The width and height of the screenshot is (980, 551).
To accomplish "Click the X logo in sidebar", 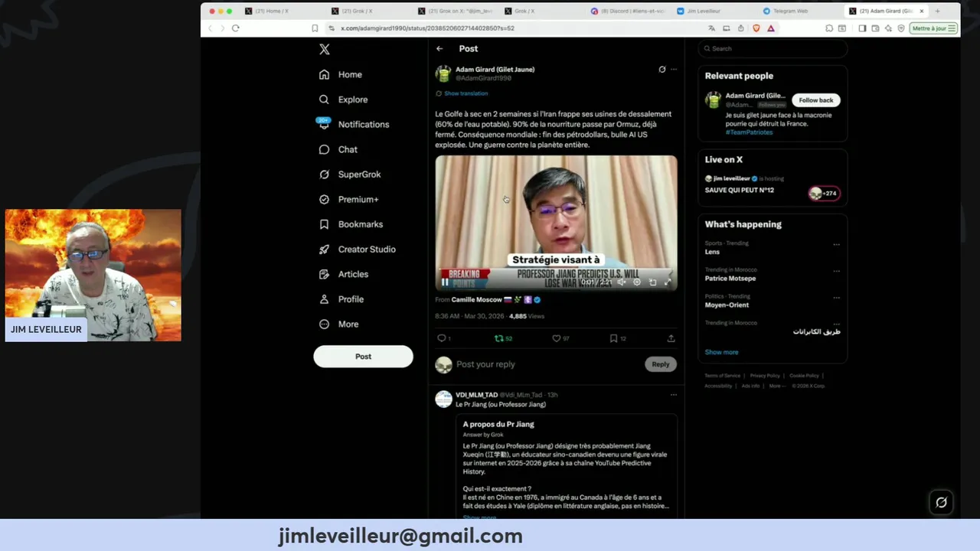I will click(325, 49).
